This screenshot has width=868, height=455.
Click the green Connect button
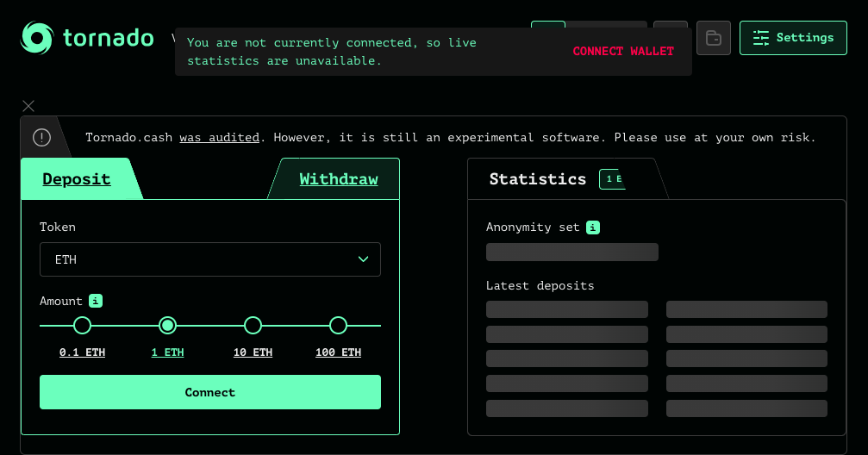210,392
